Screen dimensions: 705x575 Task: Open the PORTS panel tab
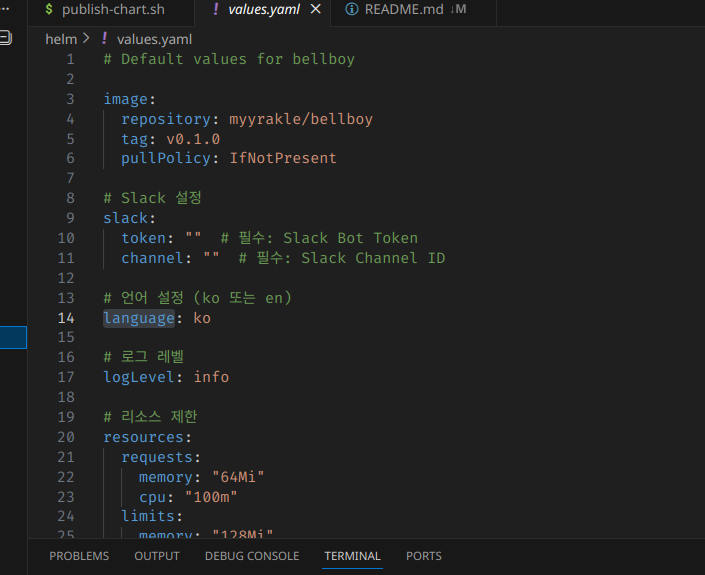click(423, 556)
